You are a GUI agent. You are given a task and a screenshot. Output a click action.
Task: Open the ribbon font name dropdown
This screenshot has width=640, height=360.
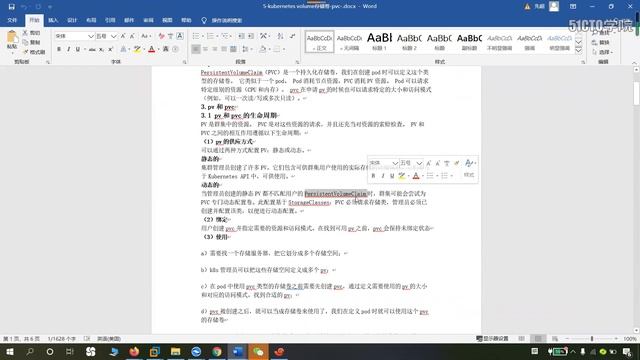[91, 36]
